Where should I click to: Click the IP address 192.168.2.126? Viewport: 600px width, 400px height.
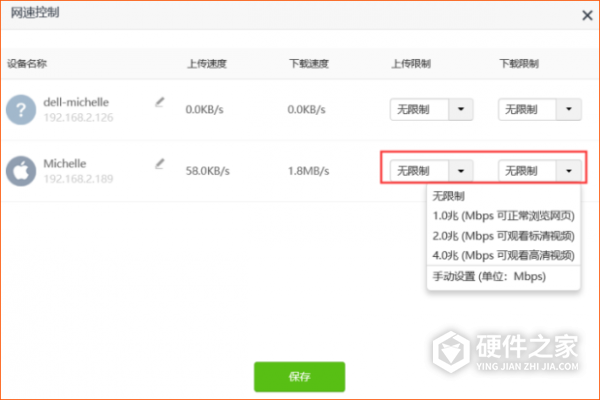coord(79,118)
